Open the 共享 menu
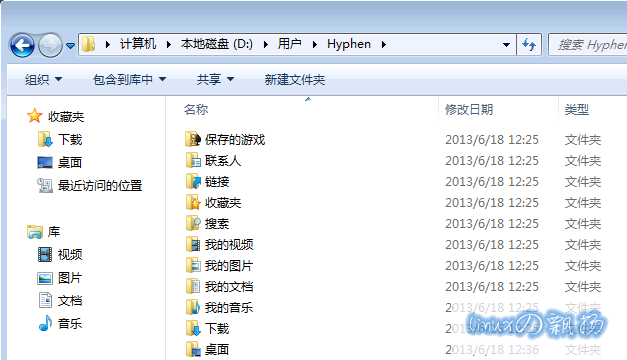Viewport: 627px width, 360px height. click(215, 80)
